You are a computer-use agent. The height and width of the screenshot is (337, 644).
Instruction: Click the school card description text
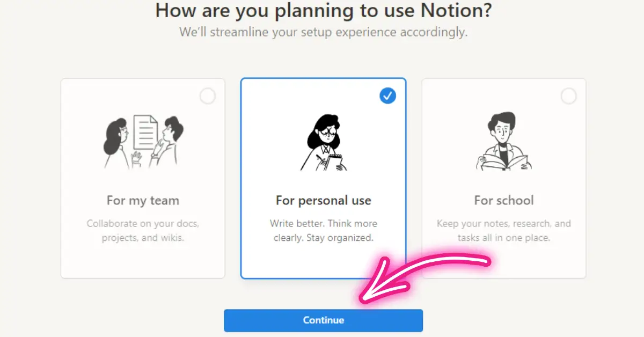pyautogui.click(x=503, y=230)
